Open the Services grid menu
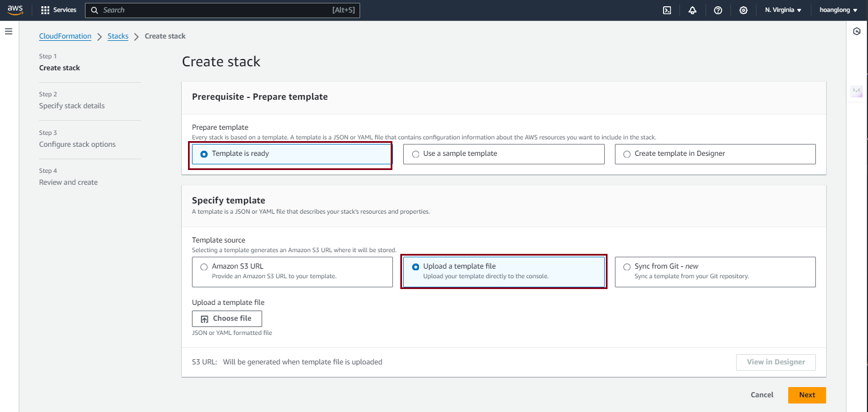 (x=58, y=10)
